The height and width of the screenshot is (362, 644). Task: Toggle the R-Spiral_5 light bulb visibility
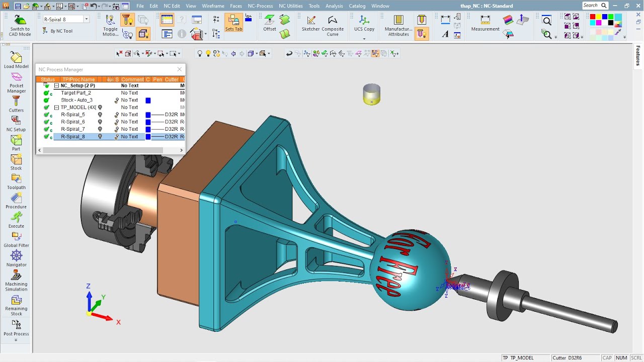click(x=100, y=115)
